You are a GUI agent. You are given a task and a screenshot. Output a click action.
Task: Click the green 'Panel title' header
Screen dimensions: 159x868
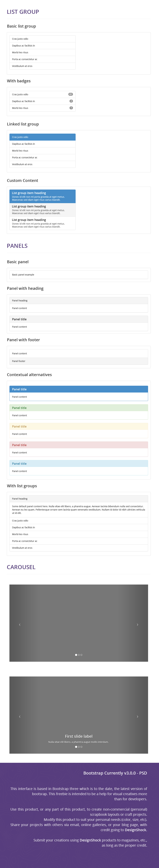[79, 408]
